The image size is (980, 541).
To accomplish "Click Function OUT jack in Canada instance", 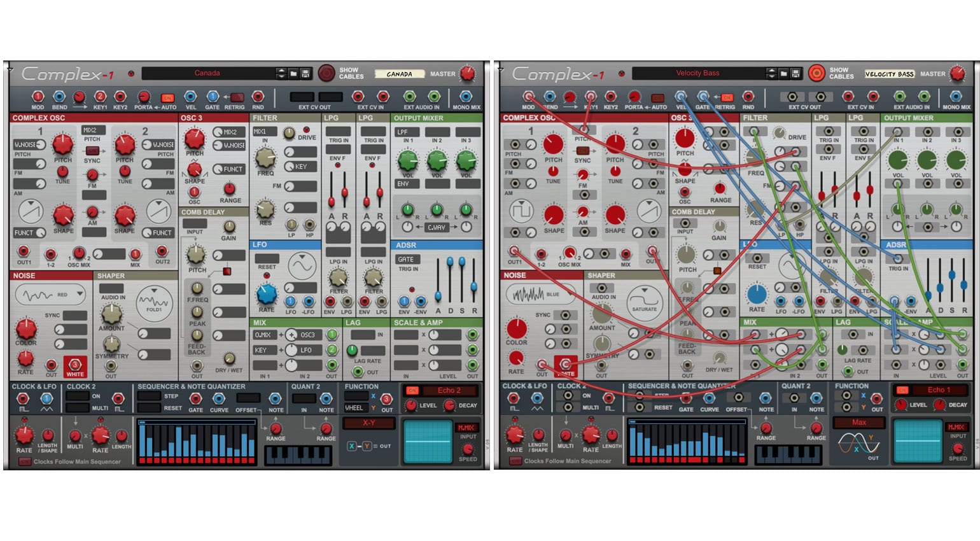I will tap(386, 400).
